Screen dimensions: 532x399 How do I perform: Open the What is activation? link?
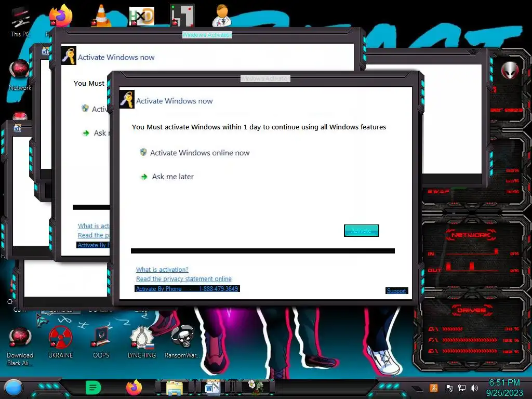[x=162, y=270]
